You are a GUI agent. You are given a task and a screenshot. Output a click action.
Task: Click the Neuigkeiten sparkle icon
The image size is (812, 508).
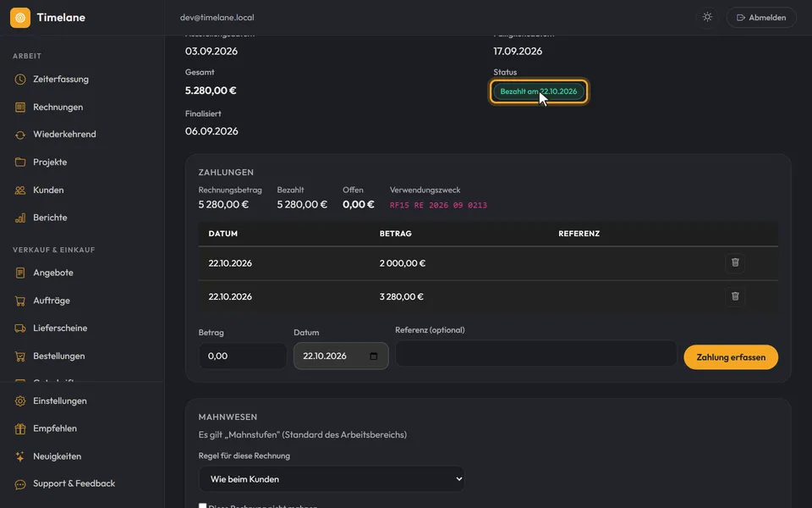20,456
